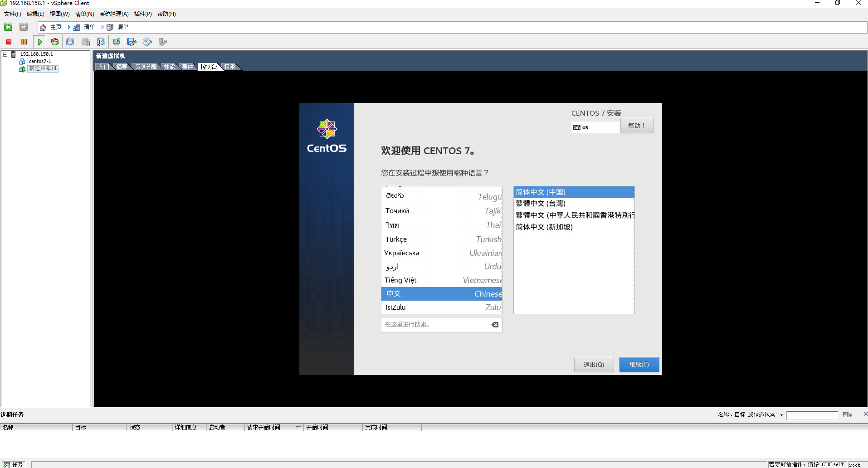Reset the virtual machine with the red-green arrows icon

tap(55, 42)
